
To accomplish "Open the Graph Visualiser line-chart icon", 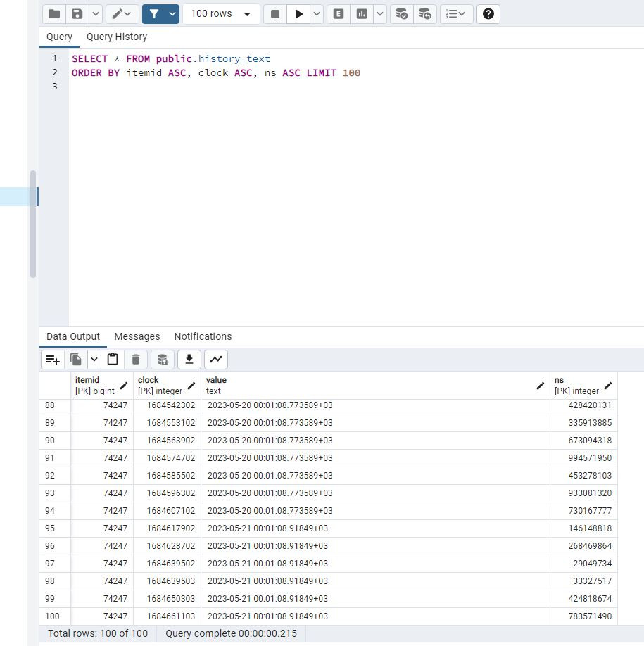I will (x=216, y=360).
